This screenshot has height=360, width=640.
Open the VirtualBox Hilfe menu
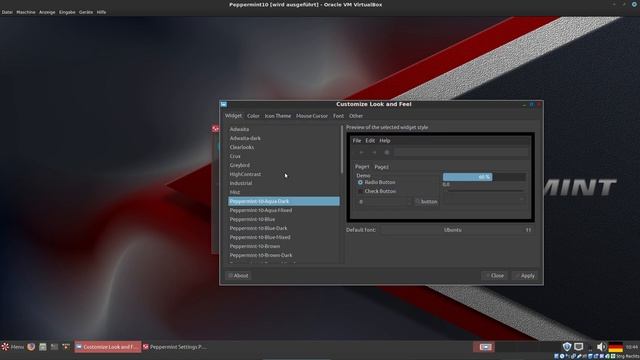click(101, 12)
